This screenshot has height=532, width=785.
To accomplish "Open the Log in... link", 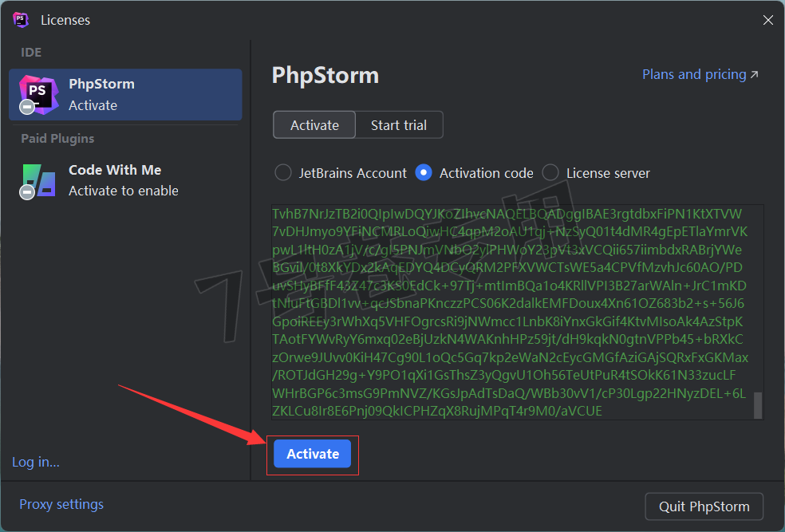I will pos(36,462).
